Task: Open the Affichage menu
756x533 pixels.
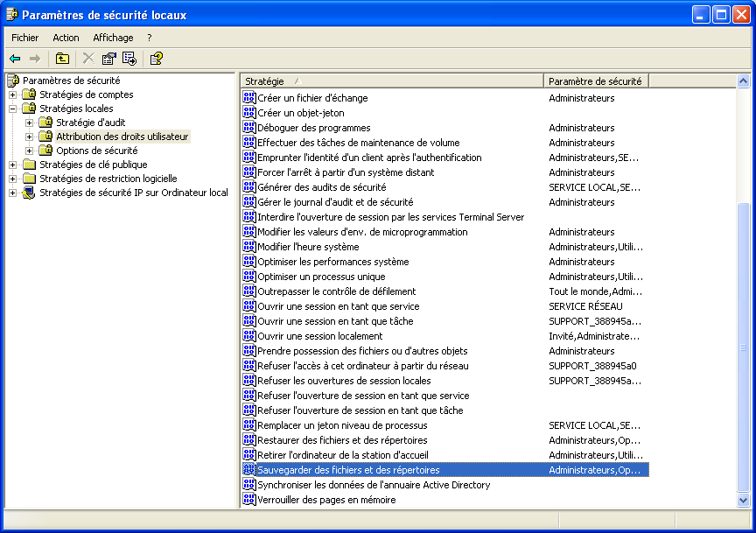Action: point(113,38)
